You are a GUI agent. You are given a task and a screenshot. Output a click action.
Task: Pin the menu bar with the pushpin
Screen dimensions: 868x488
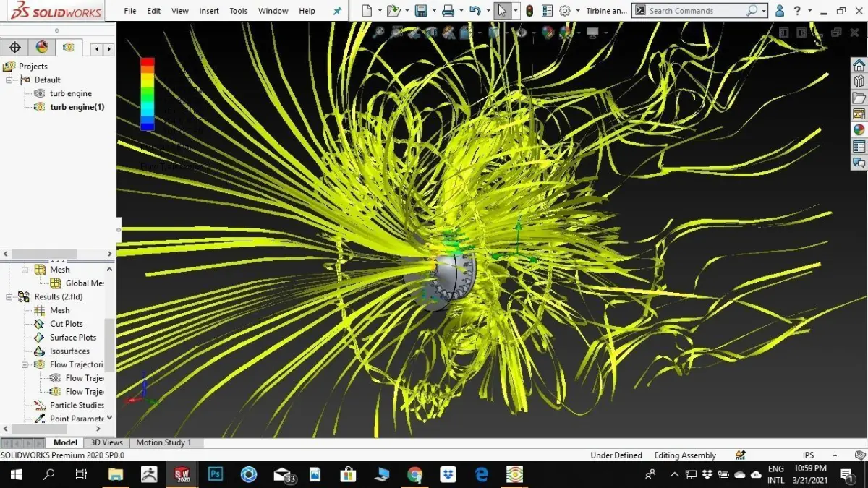[x=337, y=11]
